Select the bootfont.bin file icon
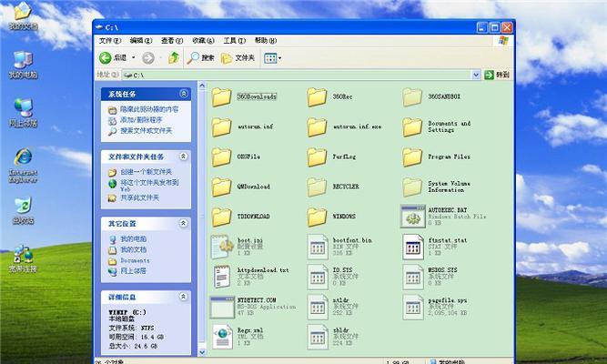Screen dimensions: 607x364 coord(318,247)
